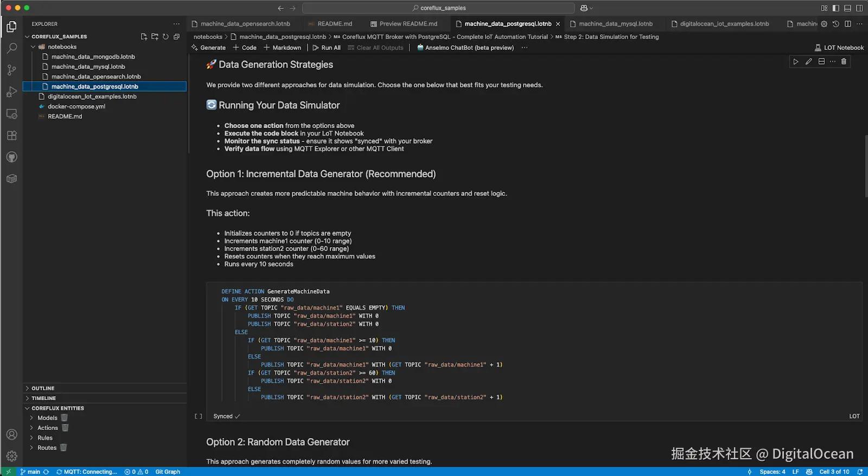This screenshot has height=476, width=868.
Task: Add a new Code cell
Action: pyautogui.click(x=245, y=48)
